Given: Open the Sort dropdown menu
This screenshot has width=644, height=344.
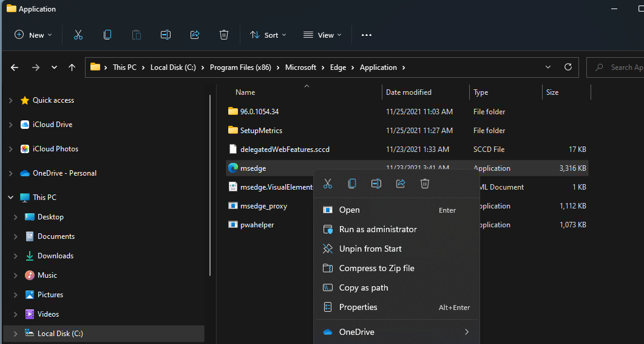Looking at the screenshot, I should click(268, 35).
